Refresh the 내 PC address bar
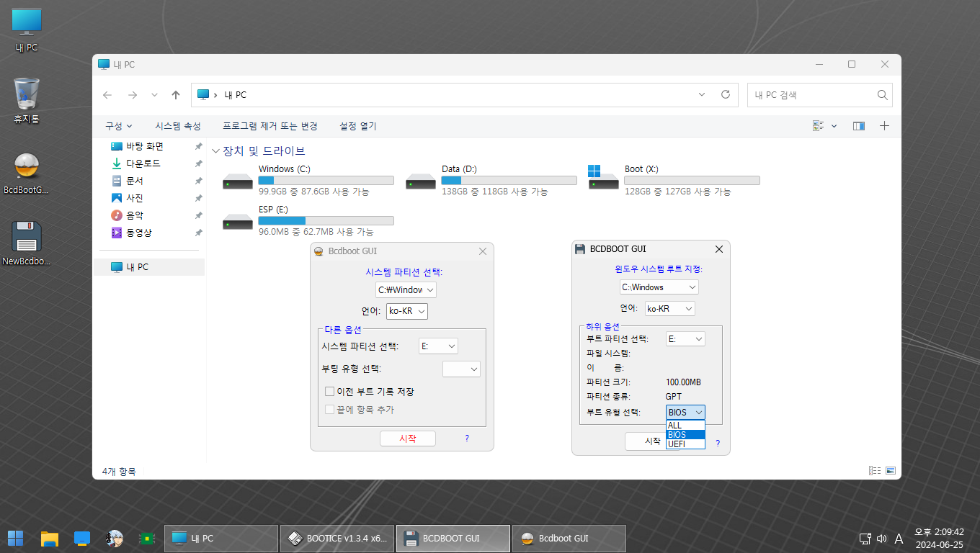The height and width of the screenshot is (553, 980). click(726, 94)
